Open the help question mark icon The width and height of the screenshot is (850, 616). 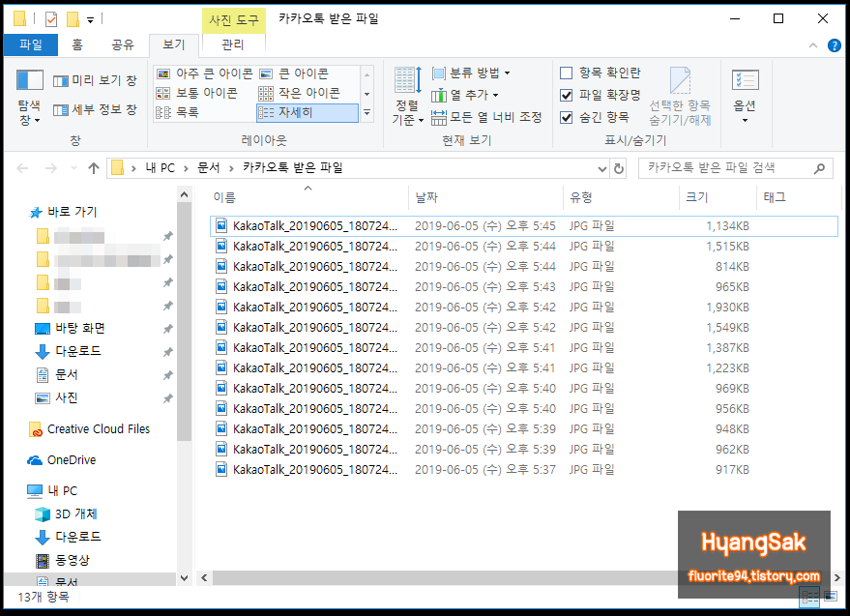835,45
